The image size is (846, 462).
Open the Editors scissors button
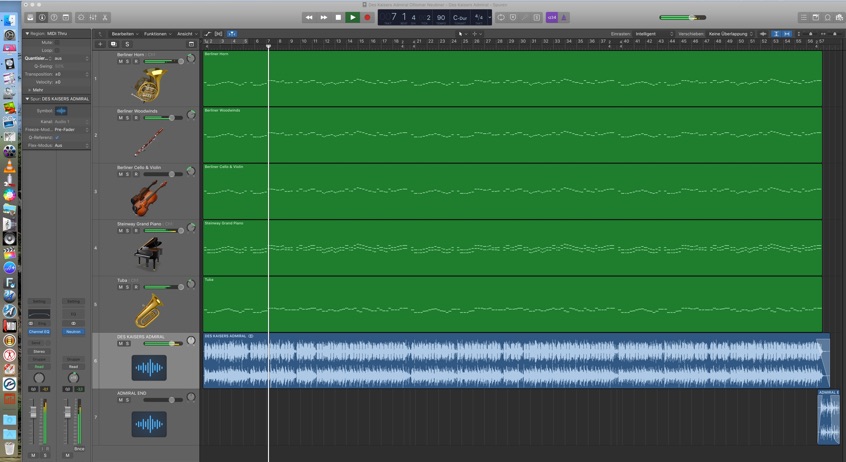tap(105, 17)
